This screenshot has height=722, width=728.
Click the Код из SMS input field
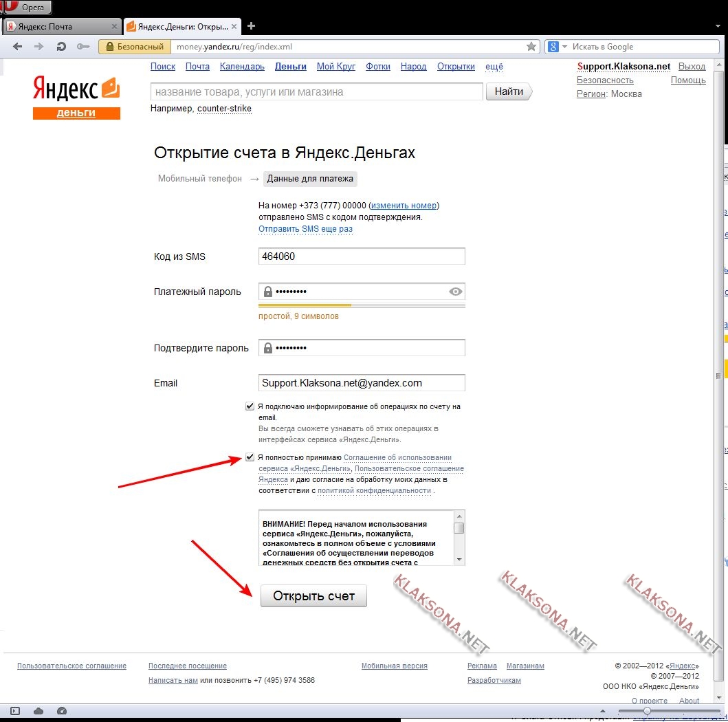[x=362, y=256]
